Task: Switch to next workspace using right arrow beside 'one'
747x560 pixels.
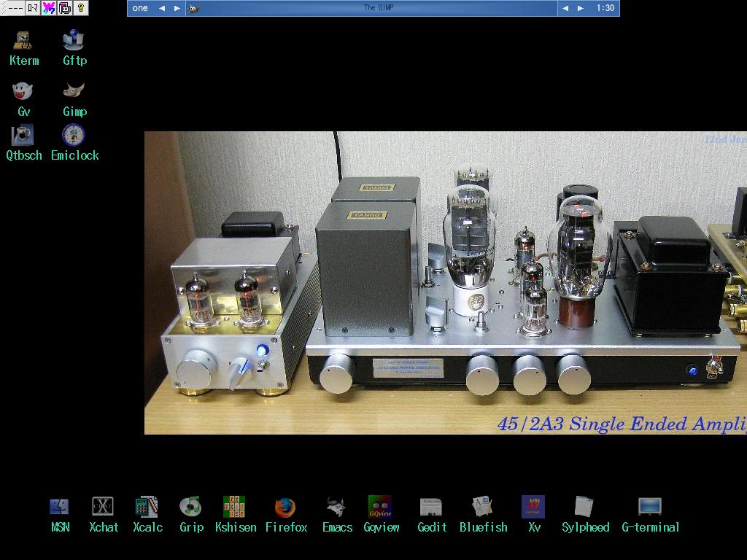Action: (x=177, y=9)
